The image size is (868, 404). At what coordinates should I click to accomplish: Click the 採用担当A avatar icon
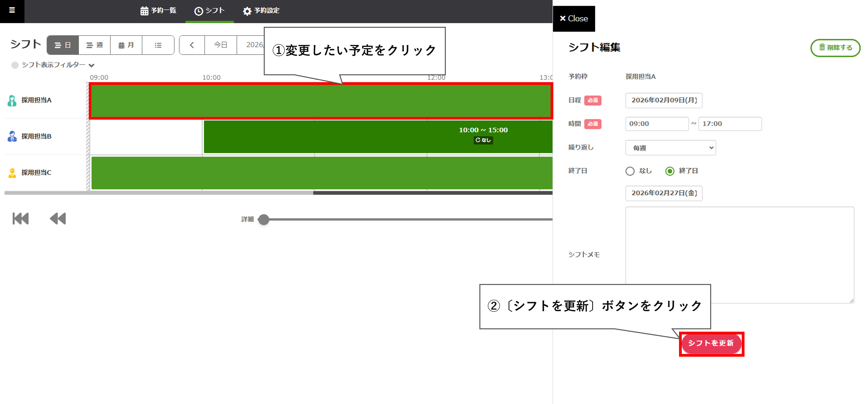[x=12, y=100]
